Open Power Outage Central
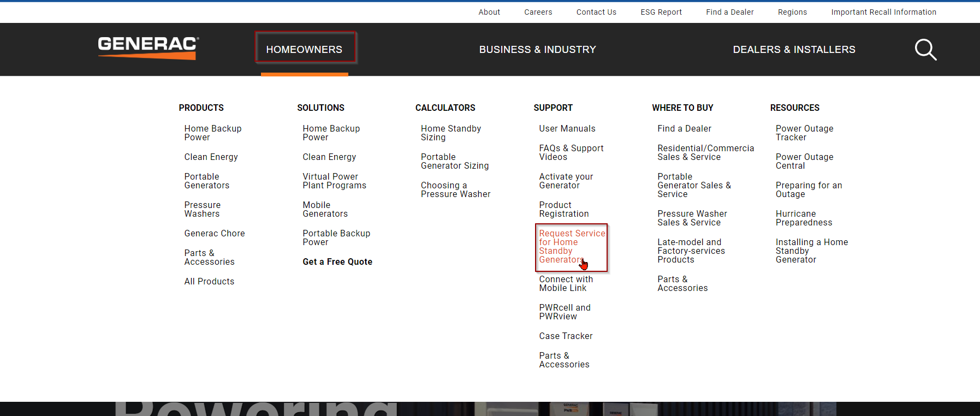 (805, 161)
